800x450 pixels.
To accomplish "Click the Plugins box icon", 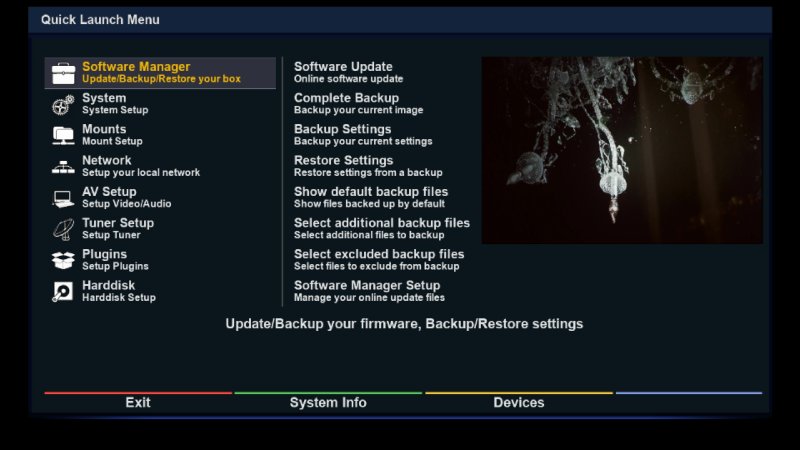I will (64, 260).
